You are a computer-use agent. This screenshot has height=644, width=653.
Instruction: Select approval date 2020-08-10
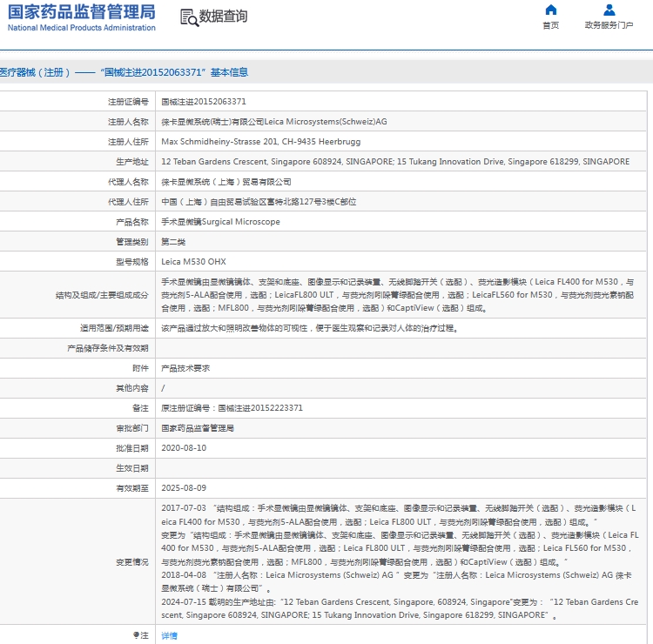click(184, 448)
